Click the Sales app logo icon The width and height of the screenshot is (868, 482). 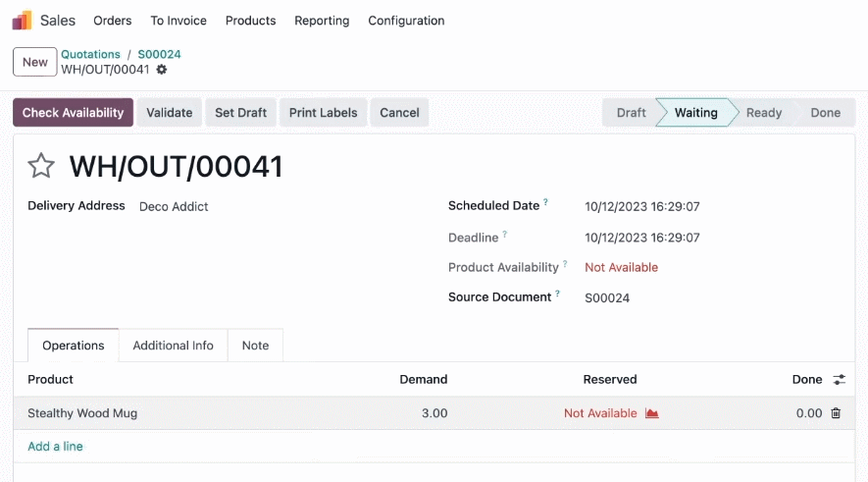(x=23, y=21)
